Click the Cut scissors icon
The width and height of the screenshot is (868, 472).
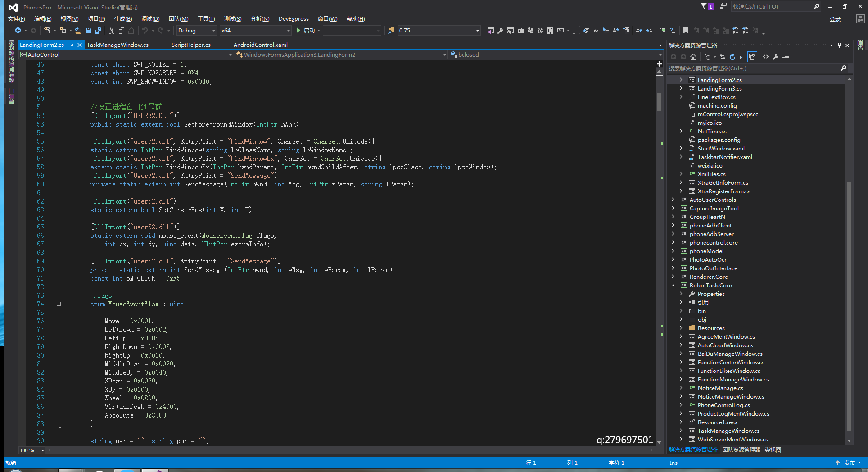tap(112, 31)
